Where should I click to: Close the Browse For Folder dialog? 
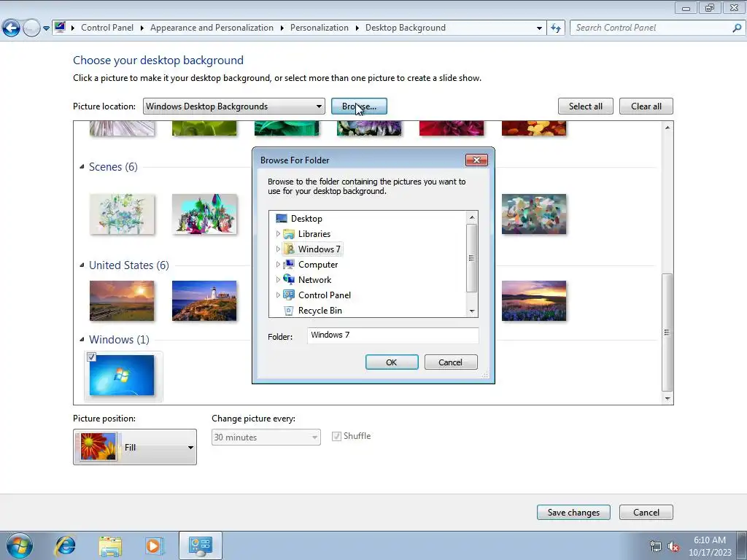click(476, 160)
